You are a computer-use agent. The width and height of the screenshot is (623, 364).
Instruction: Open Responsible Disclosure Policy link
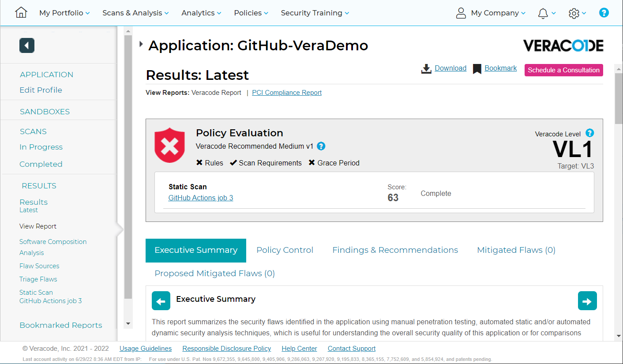point(227,349)
